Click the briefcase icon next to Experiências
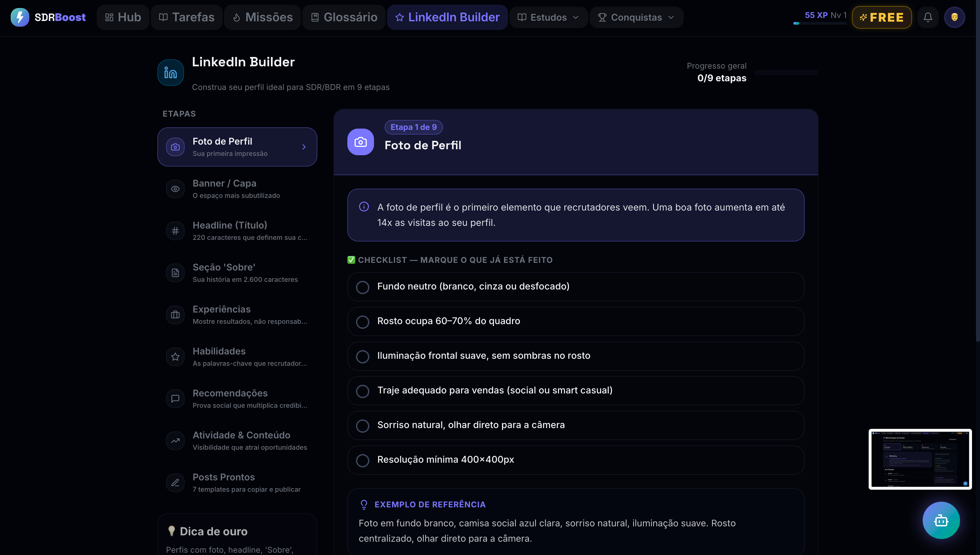Viewport: 980px width, 555px height. pyautogui.click(x=175, y=314)
